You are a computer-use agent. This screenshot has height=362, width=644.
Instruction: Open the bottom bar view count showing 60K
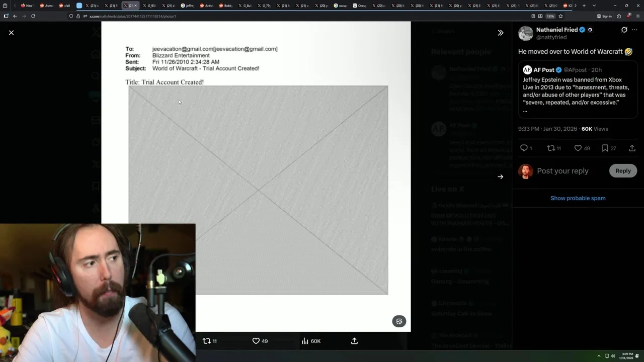tap(311, 341)
